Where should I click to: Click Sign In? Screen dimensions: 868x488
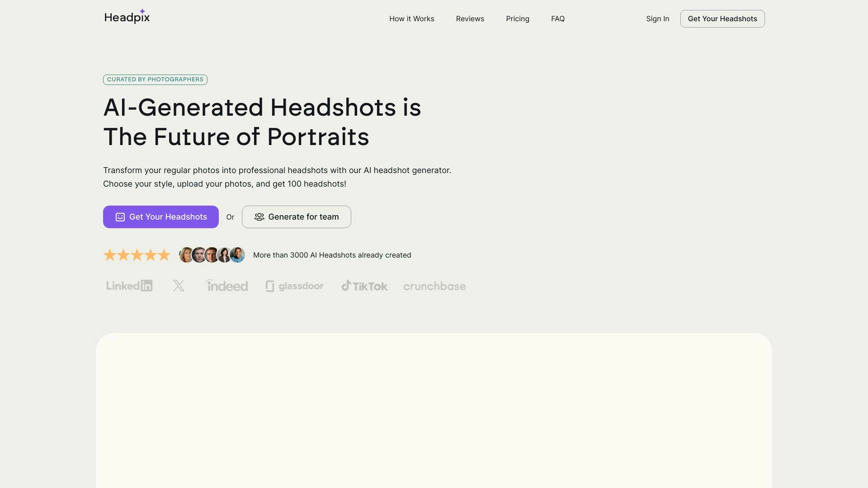(x=657, y=19)
